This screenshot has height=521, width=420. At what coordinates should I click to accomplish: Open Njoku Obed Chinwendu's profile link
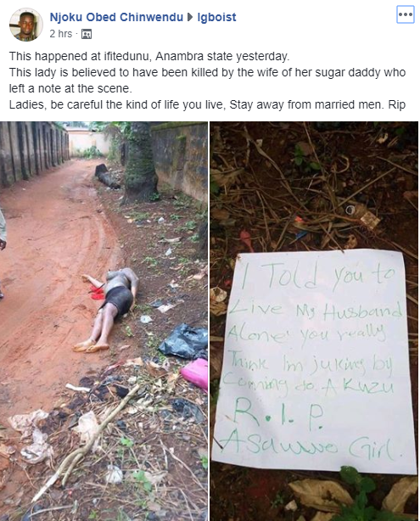coord(116,17)
